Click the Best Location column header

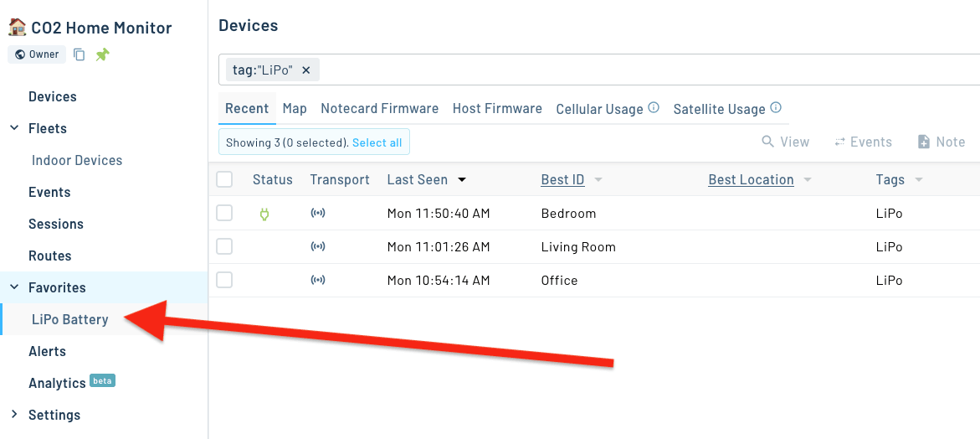click(x=752, y=180)
